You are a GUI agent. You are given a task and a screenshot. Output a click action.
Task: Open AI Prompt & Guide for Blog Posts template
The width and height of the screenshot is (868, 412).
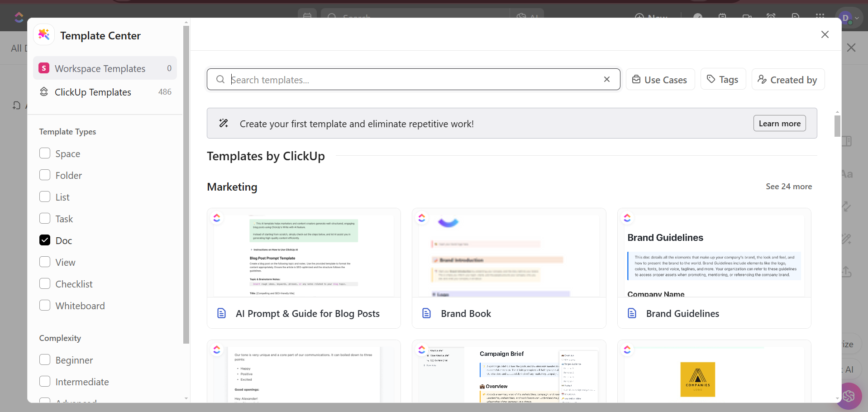[304, 268]
